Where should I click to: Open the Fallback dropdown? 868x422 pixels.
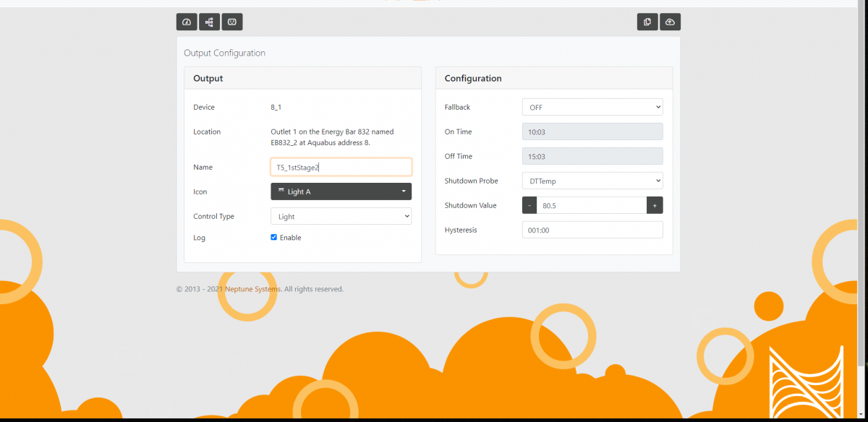(592, 107)
